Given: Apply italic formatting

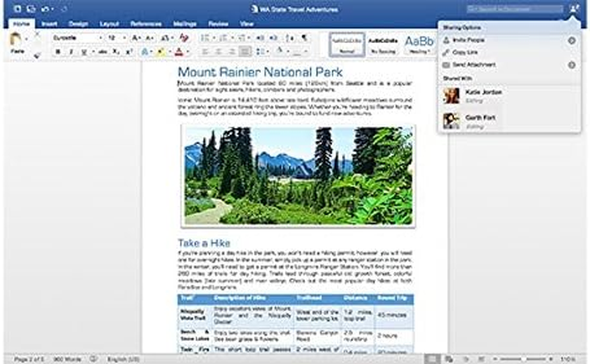Looking at the screenshot, I should (x=71, y=51).
